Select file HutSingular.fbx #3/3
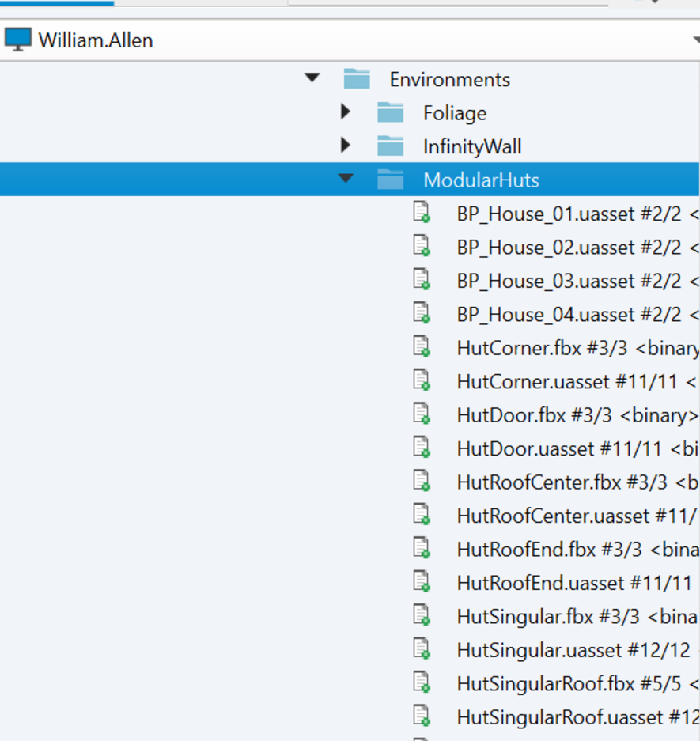This screenshot has width=700, height=741. click(x=548, y=617)
